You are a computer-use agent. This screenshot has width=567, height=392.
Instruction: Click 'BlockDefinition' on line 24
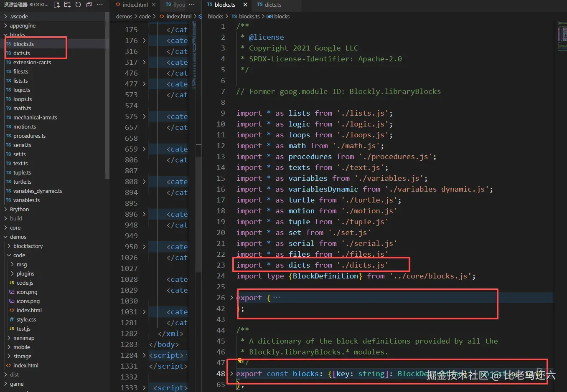point(325,276)
